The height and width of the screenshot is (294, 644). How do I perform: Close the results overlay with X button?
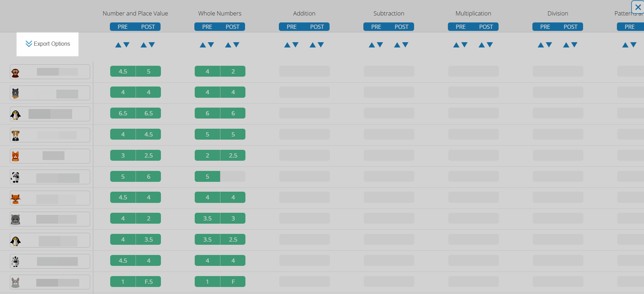[638, 7]
